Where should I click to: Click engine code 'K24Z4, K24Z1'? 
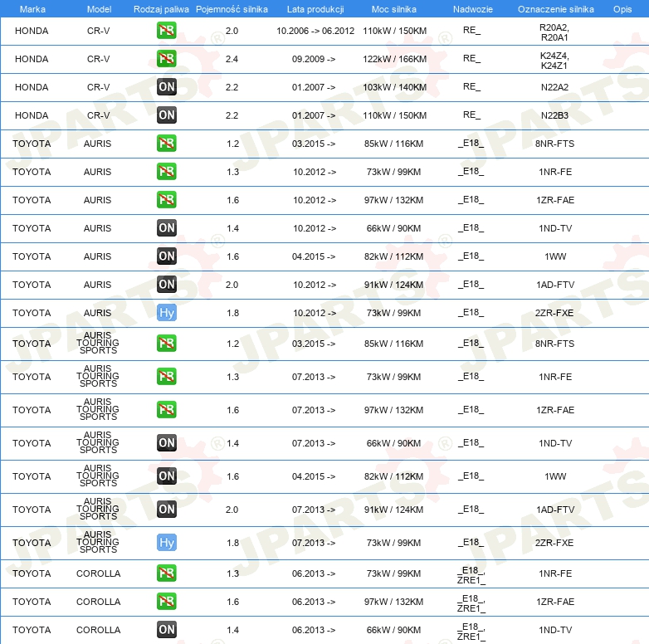pos(554,61)
